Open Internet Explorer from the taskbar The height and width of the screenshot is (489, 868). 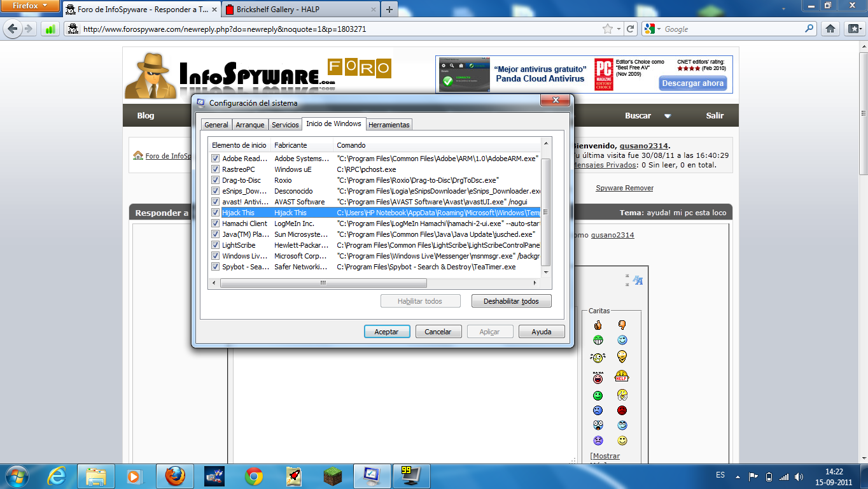[58, 476]
